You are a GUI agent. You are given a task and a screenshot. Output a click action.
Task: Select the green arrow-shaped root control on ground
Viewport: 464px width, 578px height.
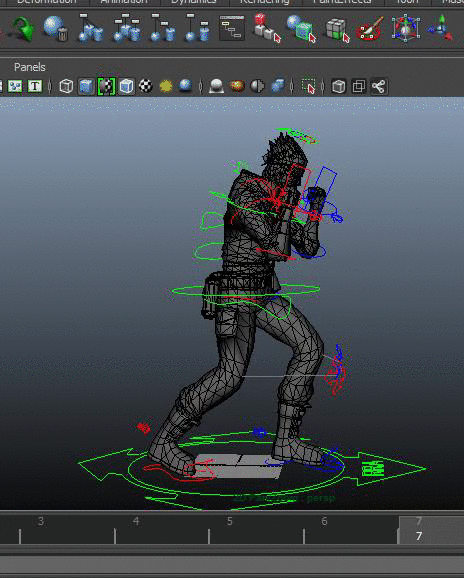[x=252, y=469]
